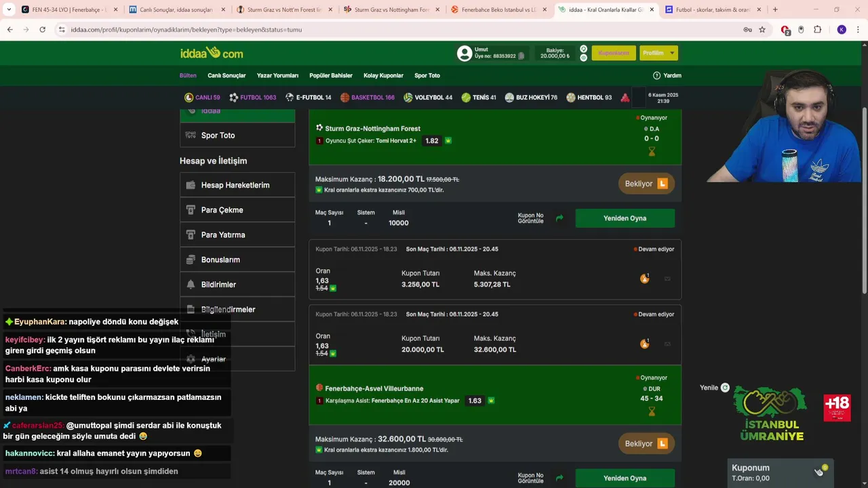This screenshot has width=868, height=488.
Task: Click the share arrow icon on the 10000 coupon
Action: tap(559, 218)
